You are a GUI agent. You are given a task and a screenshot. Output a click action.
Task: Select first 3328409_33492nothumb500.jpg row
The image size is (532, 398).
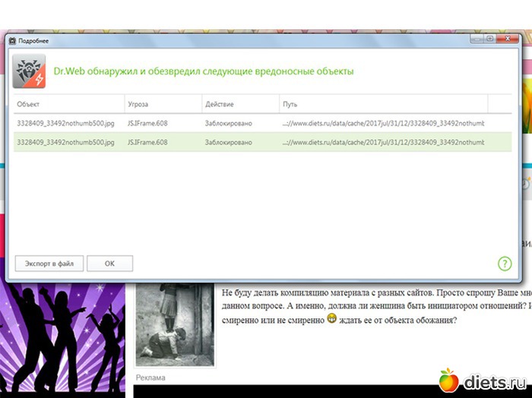66,122
